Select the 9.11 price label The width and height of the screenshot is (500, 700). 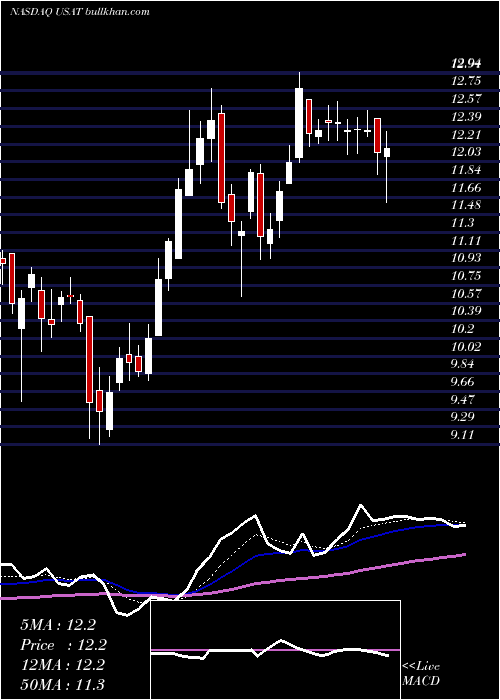point(462,435)
